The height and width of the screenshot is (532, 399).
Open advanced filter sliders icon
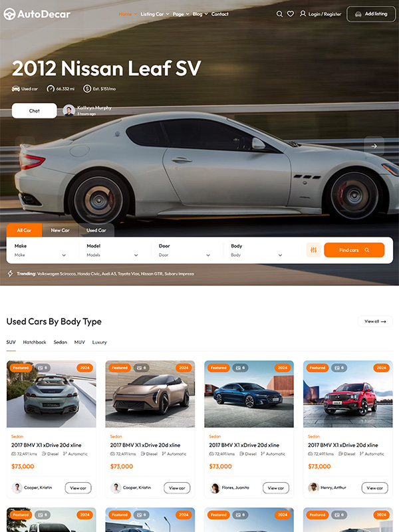point(313,250)
